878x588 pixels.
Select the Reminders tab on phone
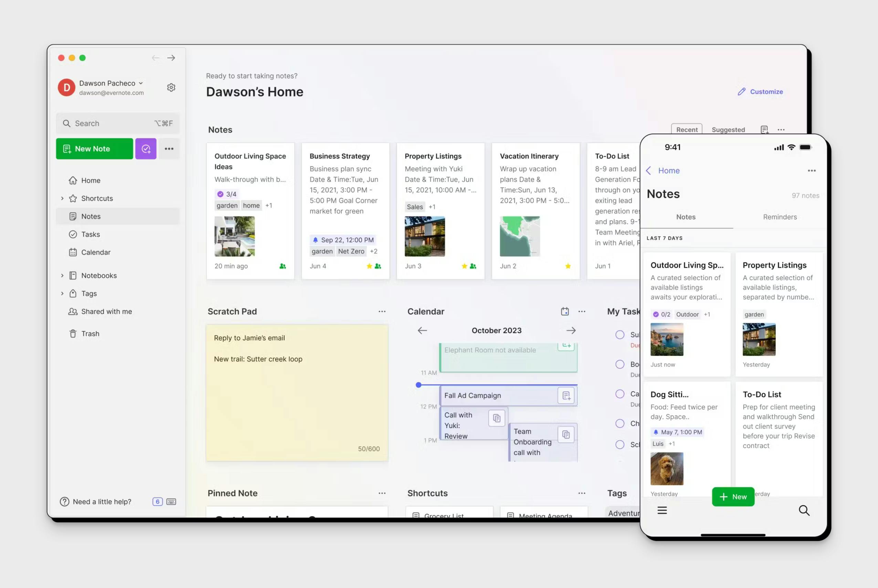point(780,217)
